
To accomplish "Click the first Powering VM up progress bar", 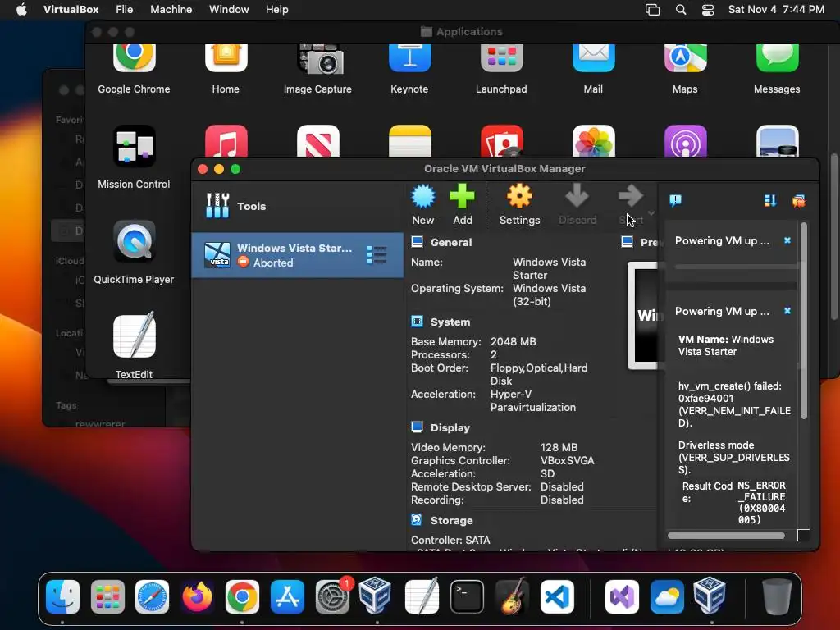I will pyautogui.click(x=736, y=267).
